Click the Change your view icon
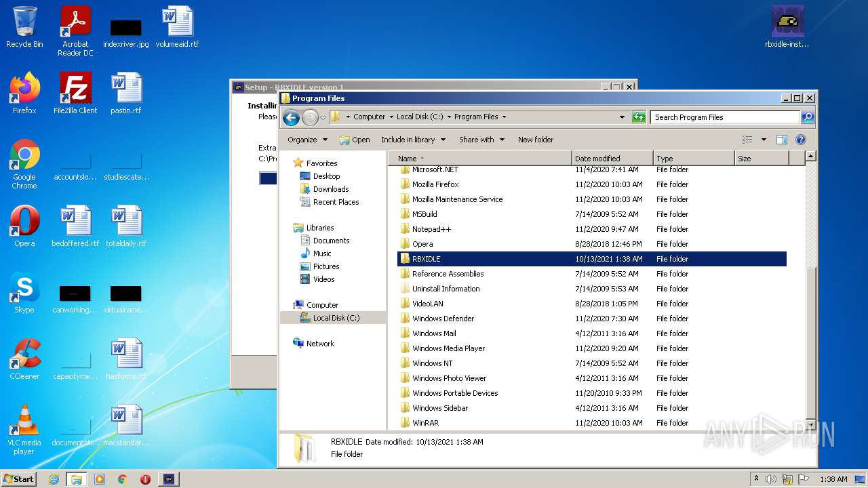This screenshot has width=868, height=488. (x=747, y=140)
